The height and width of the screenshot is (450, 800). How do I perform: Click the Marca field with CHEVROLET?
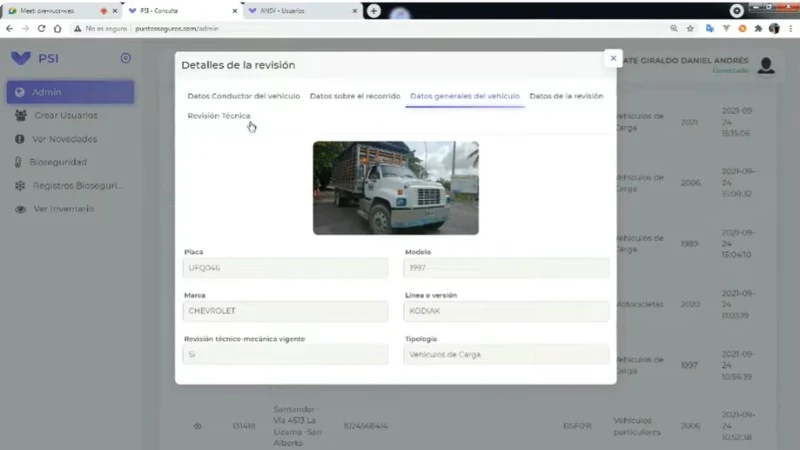point(285,311)
